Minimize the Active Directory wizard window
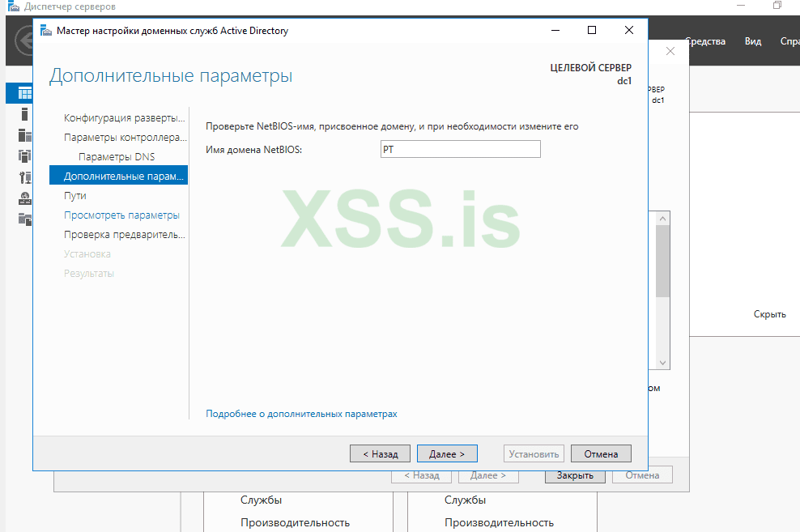Screen dimensions: 800x532 coord(555,30)
